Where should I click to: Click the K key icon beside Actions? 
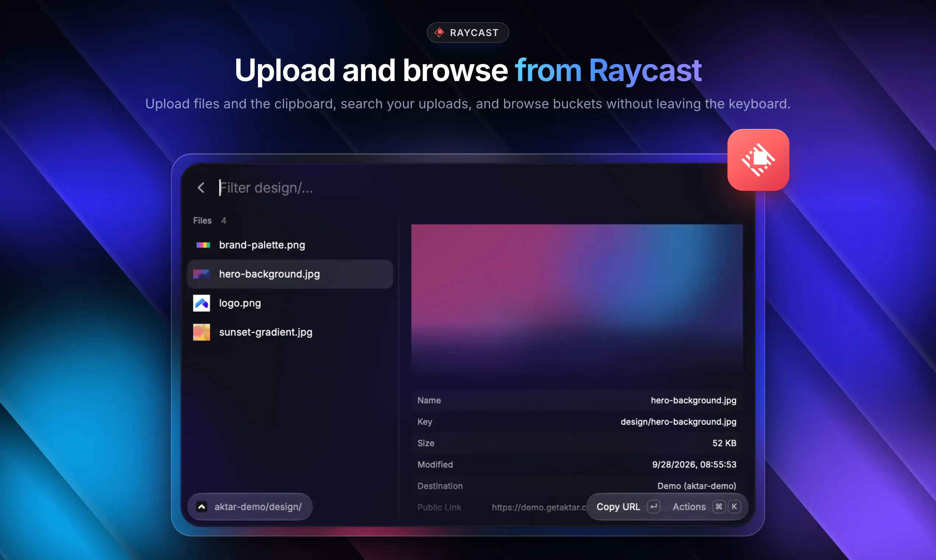click(734, 507)
